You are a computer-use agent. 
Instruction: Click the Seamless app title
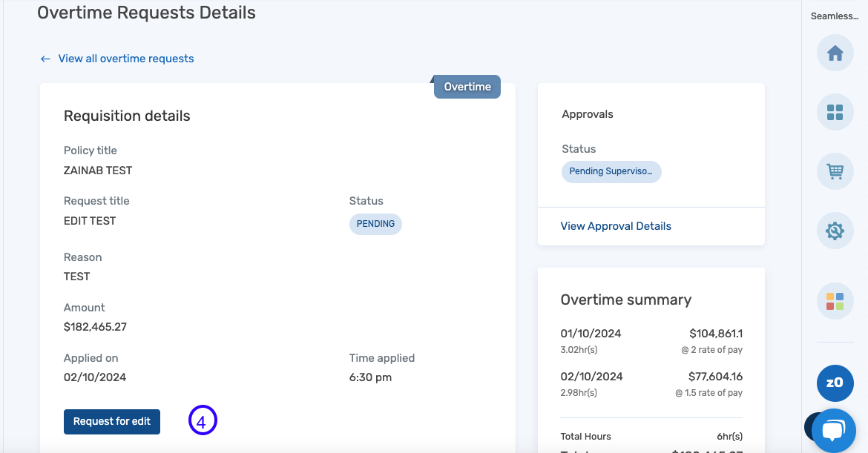(834, 16)
